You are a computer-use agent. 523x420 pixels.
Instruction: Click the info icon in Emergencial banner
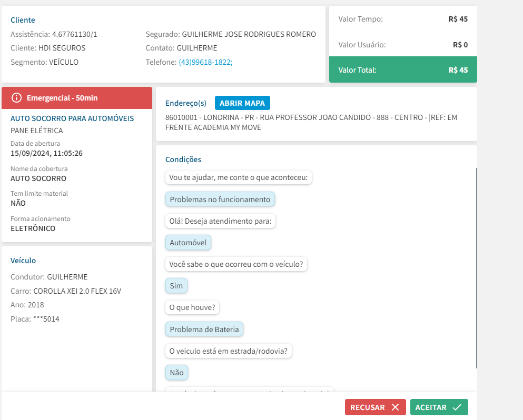click(x=17, y=98)
